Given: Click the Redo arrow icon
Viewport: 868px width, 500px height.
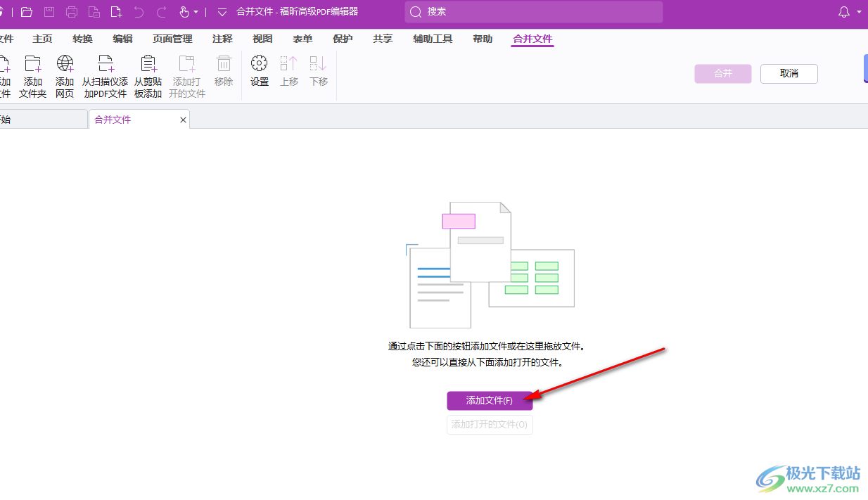Looking at the screenshot, I should pyautogui.click(x=162, y=12).
